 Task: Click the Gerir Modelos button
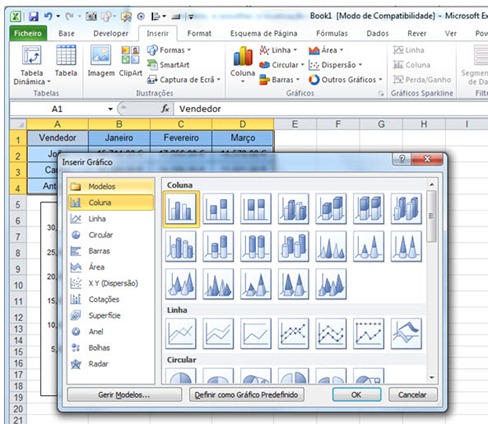click(x=124, y=395)
